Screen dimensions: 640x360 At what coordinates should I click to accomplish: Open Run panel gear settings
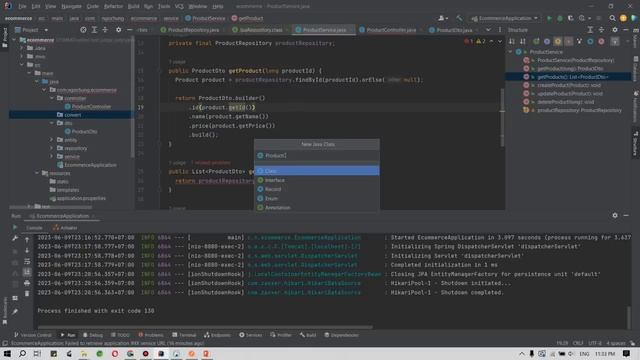pos(615,216)
